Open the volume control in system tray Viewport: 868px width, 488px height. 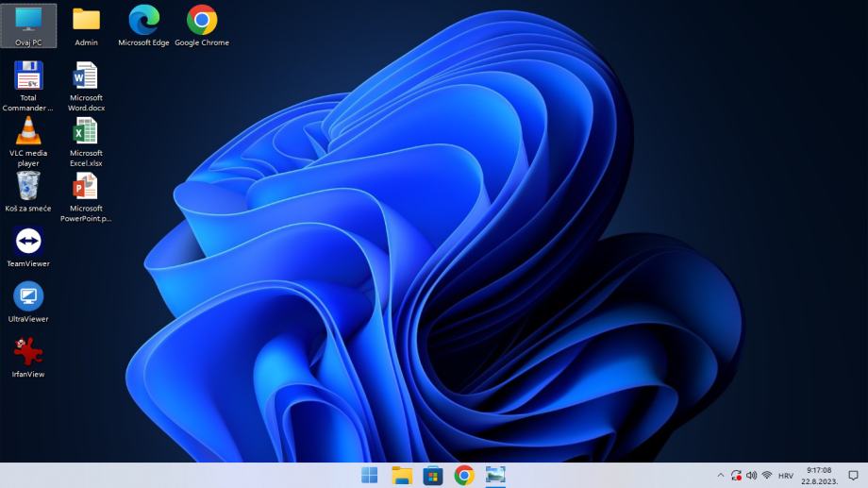coord(751,476)
